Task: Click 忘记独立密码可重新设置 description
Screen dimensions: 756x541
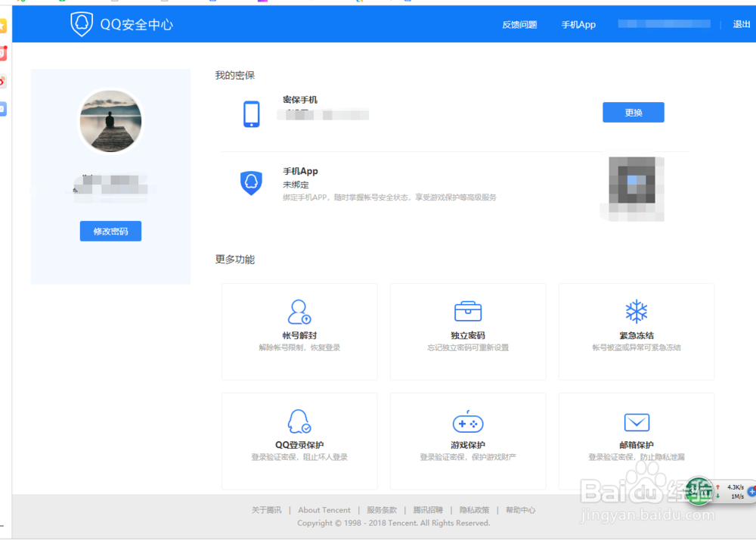Action: click(x=468, y=347)
